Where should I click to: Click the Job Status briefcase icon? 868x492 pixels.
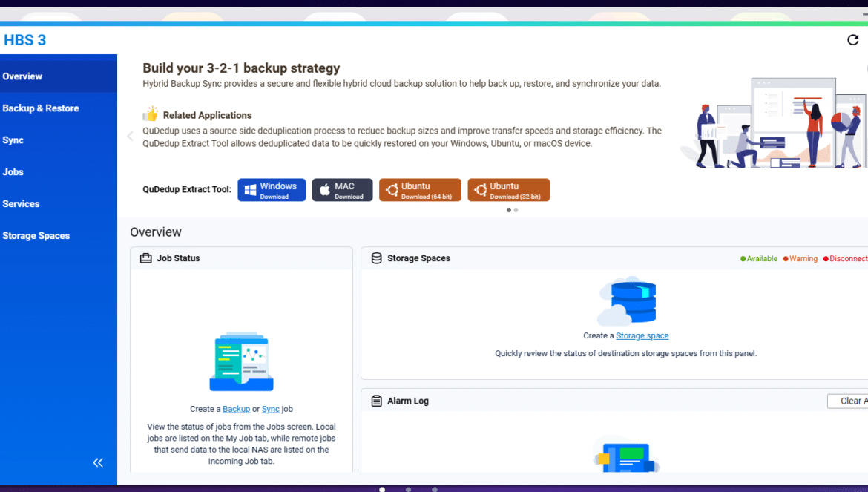(146, 258)
